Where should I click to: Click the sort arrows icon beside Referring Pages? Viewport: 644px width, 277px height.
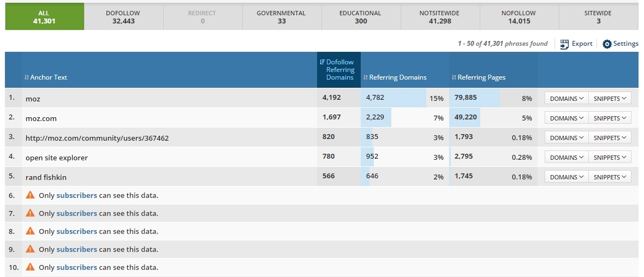(454, 77)
